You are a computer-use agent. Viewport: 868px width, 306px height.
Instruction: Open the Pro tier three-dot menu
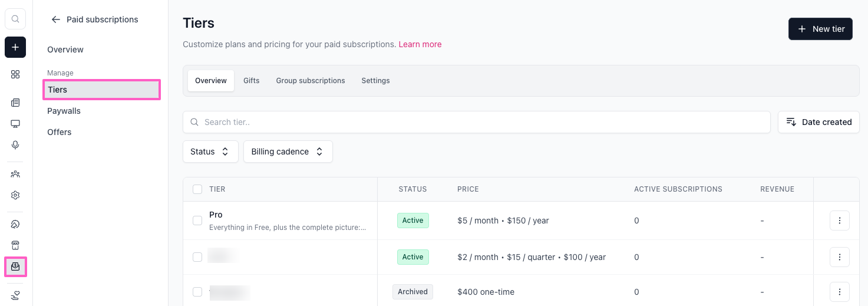[x=840, y=221]
